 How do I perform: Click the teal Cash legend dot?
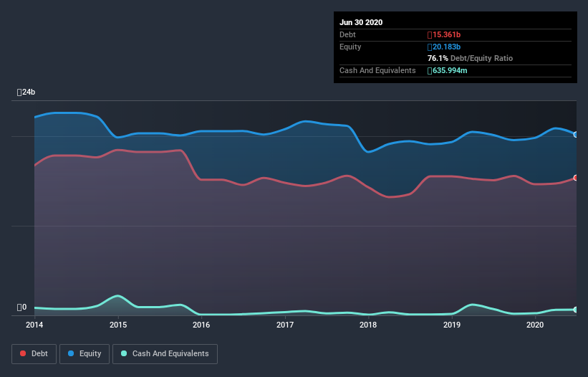coord(124,353)
